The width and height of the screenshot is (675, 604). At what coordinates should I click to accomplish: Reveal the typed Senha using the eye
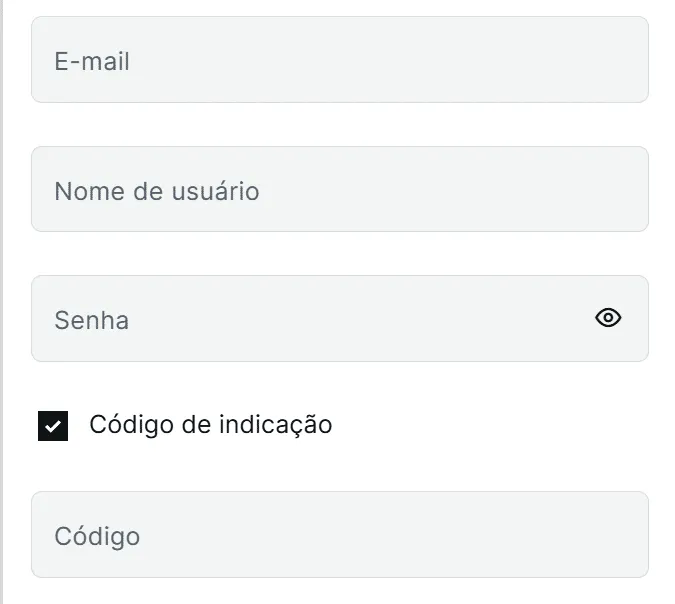608,318
